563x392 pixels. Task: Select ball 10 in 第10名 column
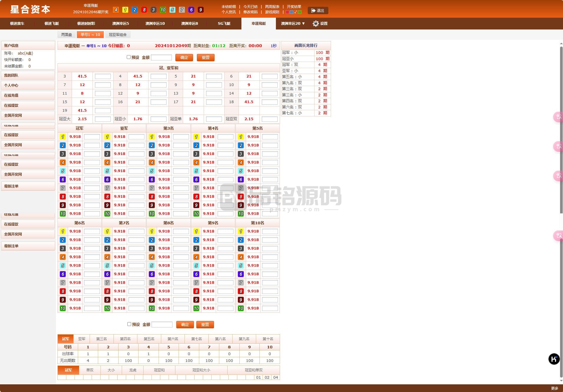coord(241,308)
